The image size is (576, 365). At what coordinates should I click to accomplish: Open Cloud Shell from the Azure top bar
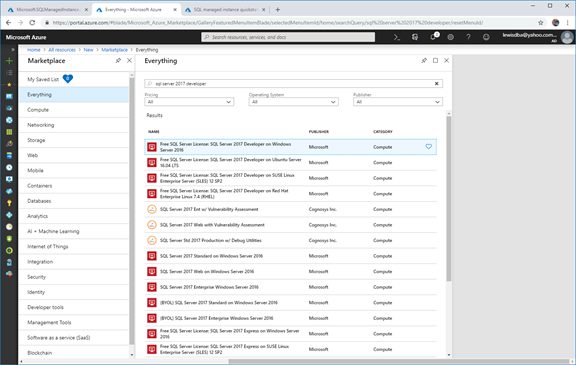pos(397,37)
